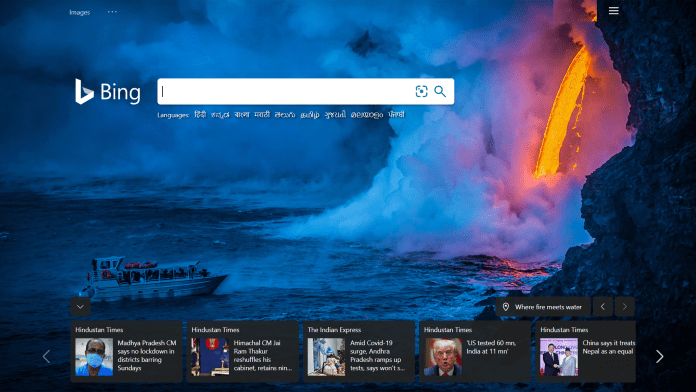Click the Bing logo

(108, 92)
